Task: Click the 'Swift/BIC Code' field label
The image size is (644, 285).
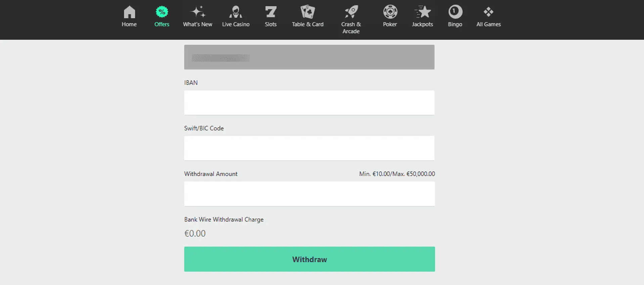Action: pyautogui.click(x=204, y=128)
